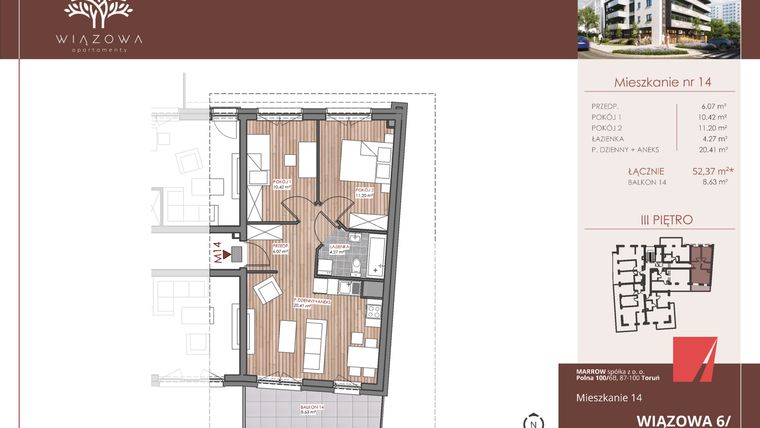Click the 'Mieszkanie 14' footer label
Screen dimensions: 760x428
pos(609,398)
